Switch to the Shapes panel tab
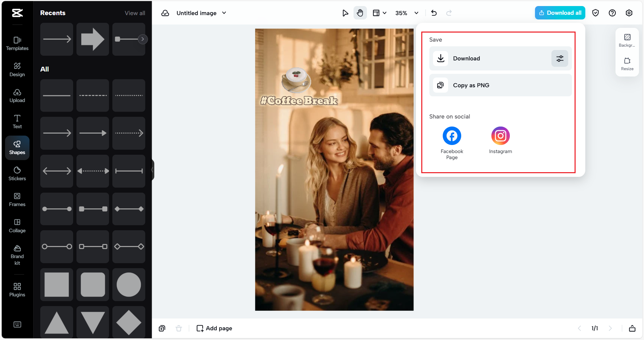The width and height of the screenshot is (644, 340). 17,147
